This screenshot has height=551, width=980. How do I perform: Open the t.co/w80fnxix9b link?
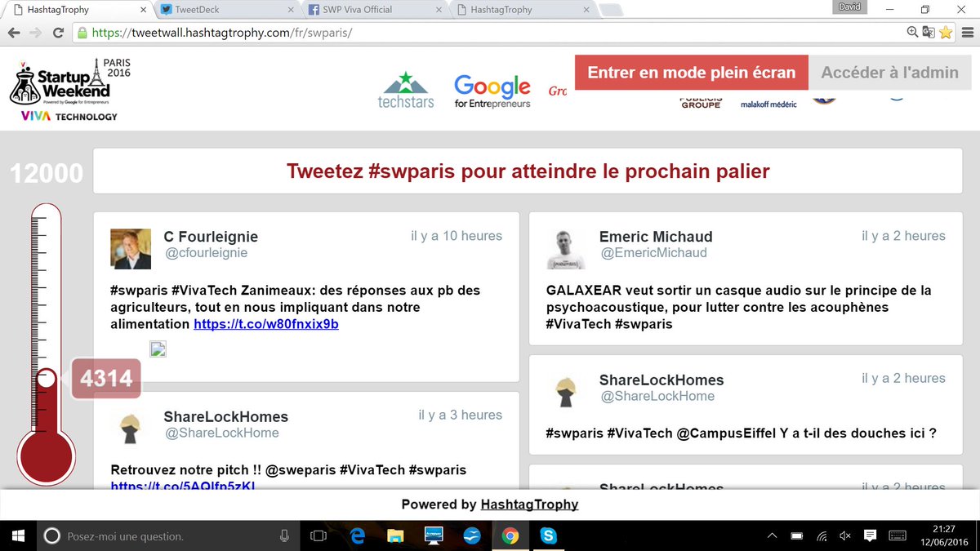point(265,324)
